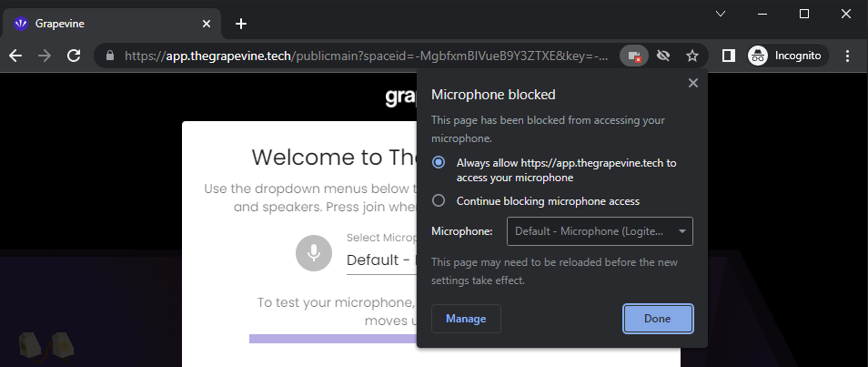This screenshot has width=868, height=367.
Task: Click the Manage button
Action: click(x=466, y=319)
